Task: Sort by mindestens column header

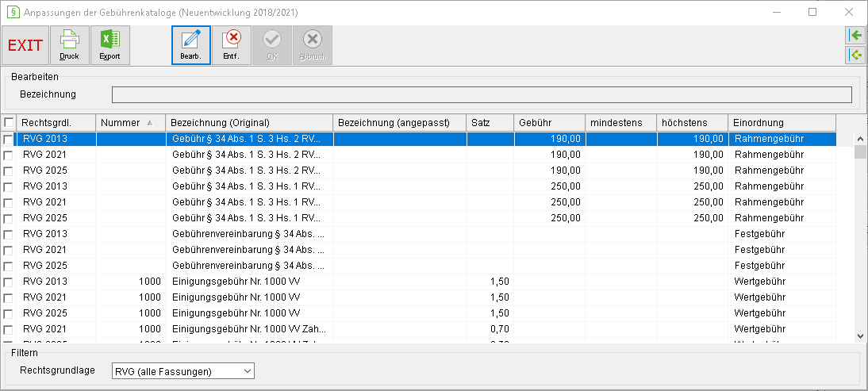Action: click(621, 123)
